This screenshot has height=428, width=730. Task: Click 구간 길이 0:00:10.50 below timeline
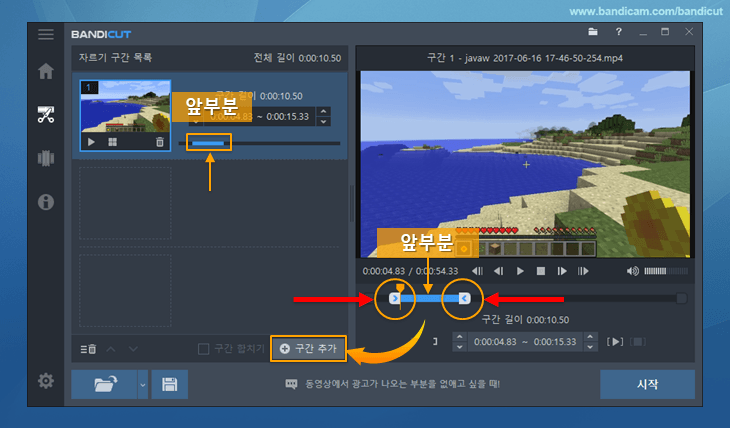point(525,319)
